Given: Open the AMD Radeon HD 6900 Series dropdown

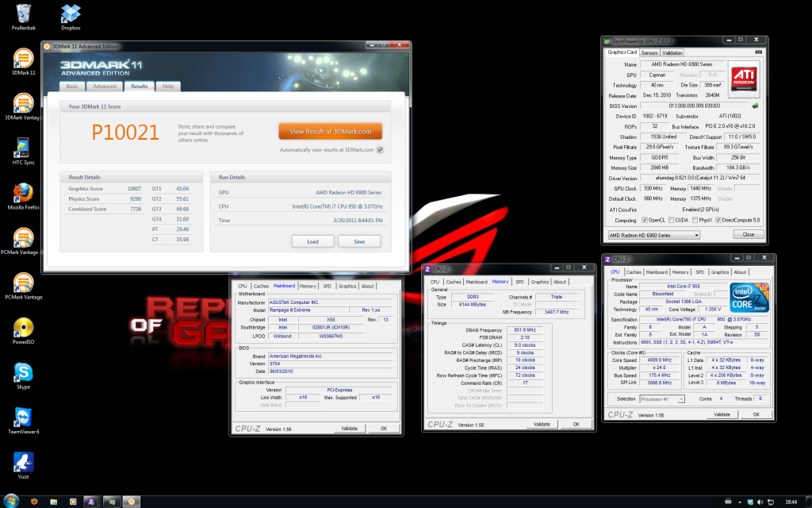Looking at the screenshot, I should pos(654,235).
